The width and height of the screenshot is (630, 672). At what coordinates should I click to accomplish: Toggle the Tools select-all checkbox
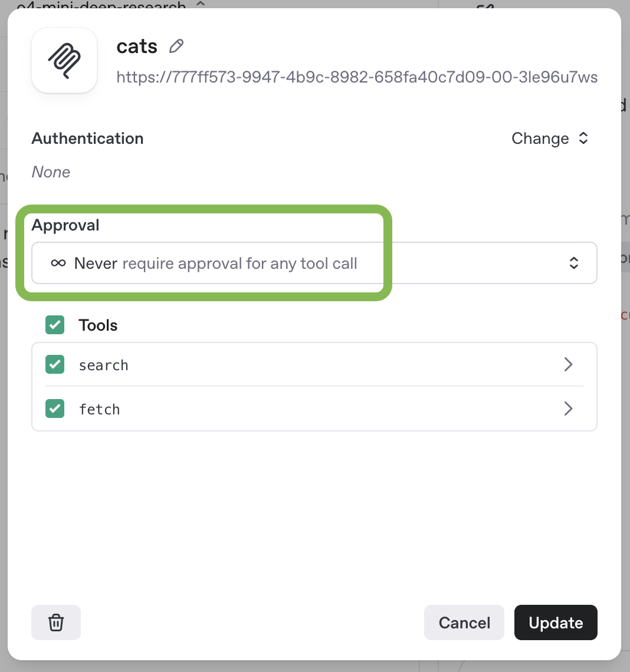pyautogui.click(x=55, y=325)
